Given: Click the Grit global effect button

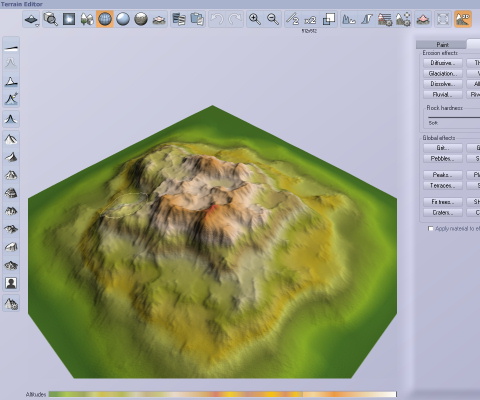Looking at the screenshot, I should (x=443, y=148).
